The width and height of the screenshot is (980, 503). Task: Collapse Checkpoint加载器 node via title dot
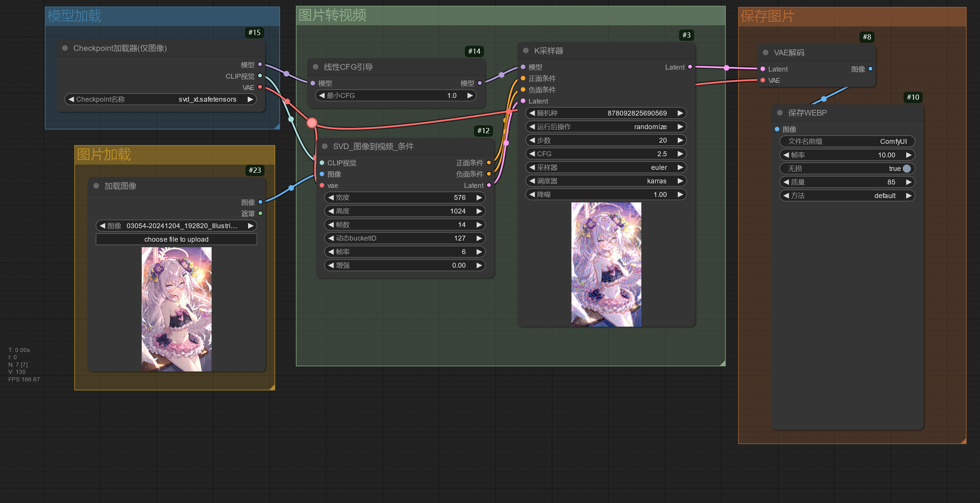coord(65,48)
